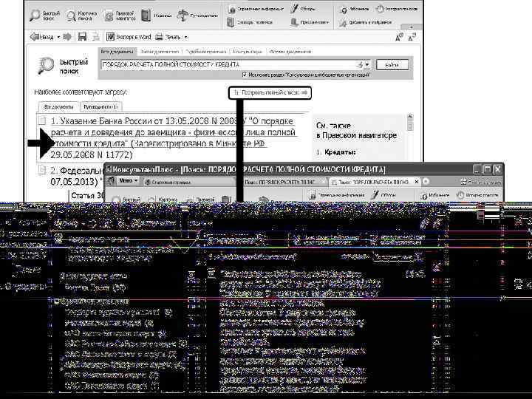This screenshot has height=399, width=532.
Task: Open Пресса и книги in the top toolbar
Action: pyautogui.click(x=310, y=22)
